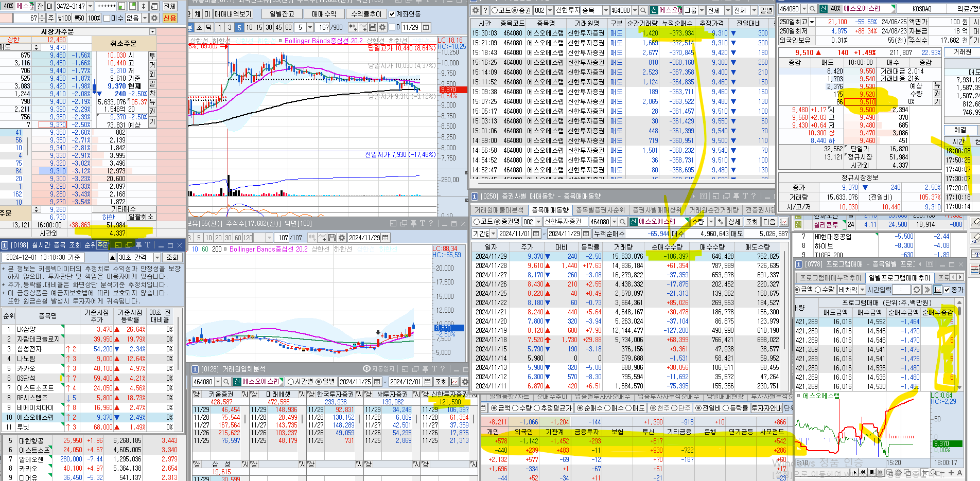Viewport: 980px width, 481px height.
Task: Click font T icon in 0198 window title bar
Action: point(148,245)
